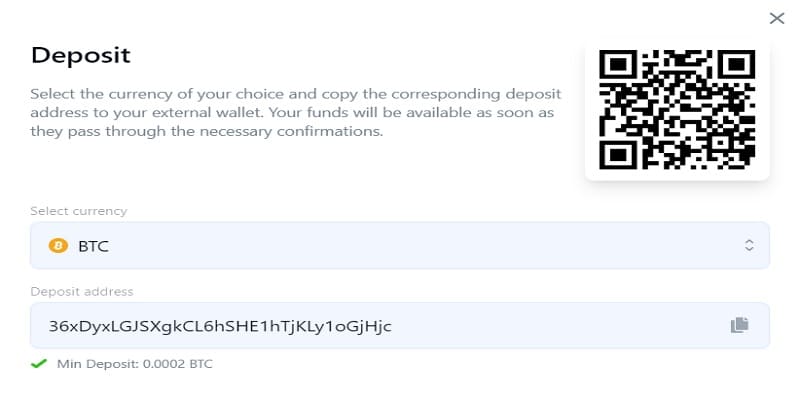The image size is (800, 400).
Task: Click the up-down chevron in the currency selector
Action: pos(749,245)
